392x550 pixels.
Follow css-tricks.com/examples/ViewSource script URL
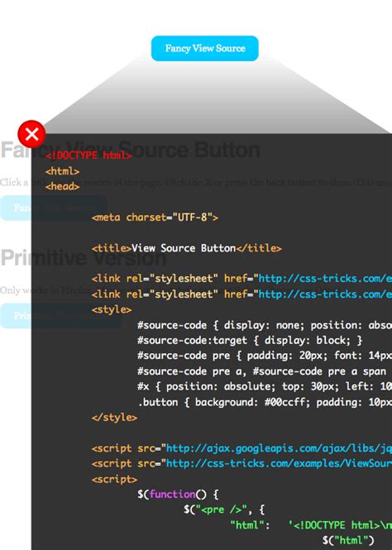coord(279,464)
